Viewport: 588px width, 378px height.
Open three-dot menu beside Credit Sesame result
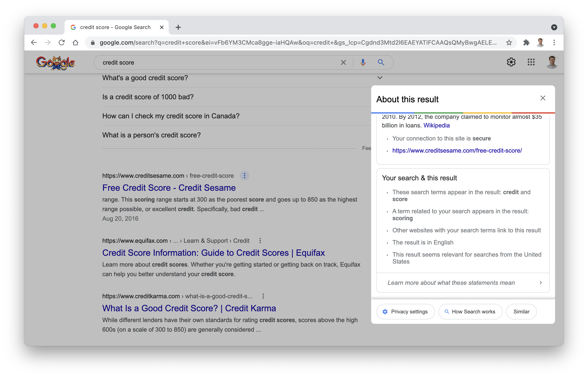(x=244, y=176)
